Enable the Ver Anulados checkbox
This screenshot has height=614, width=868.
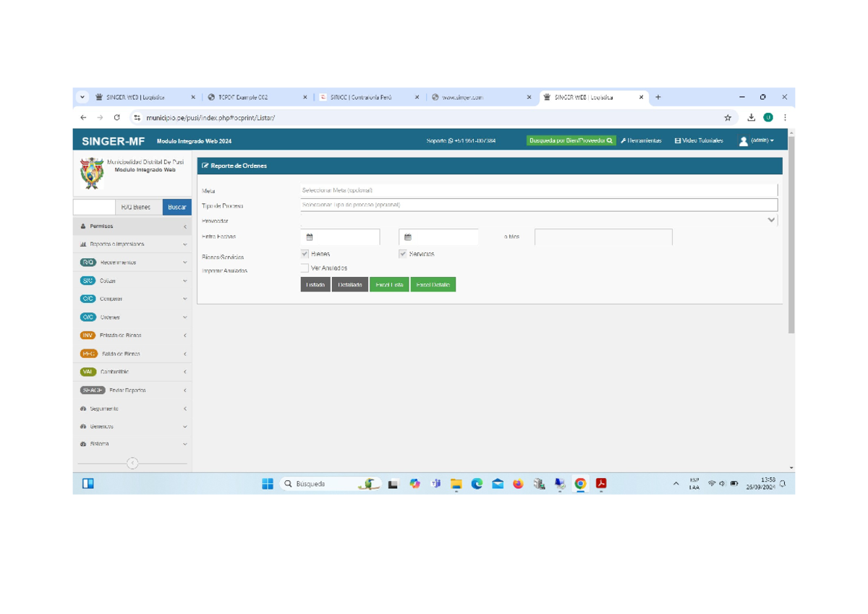point(305,268)
